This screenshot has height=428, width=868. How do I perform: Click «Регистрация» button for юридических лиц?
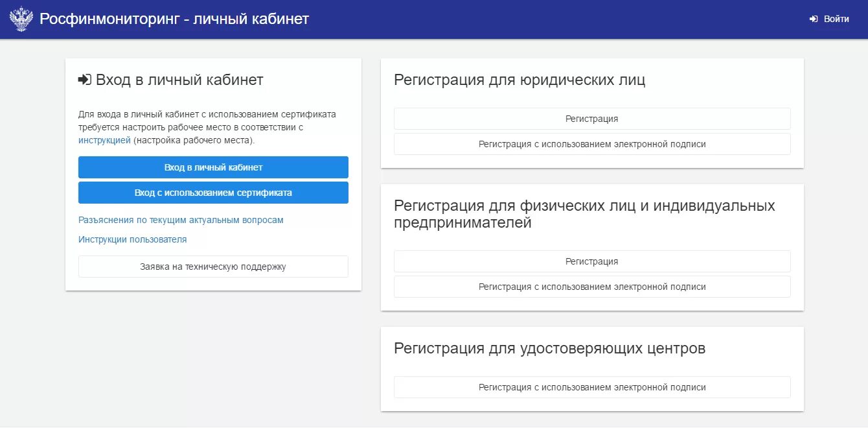tap(592, 119)
